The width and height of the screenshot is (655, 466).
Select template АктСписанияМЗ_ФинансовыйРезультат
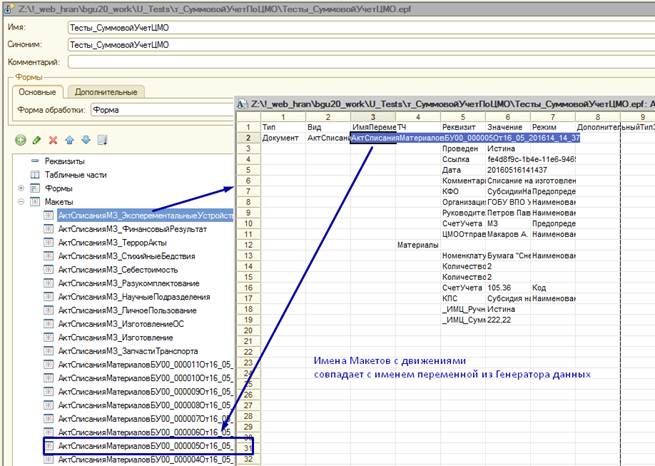coord(132,229)
